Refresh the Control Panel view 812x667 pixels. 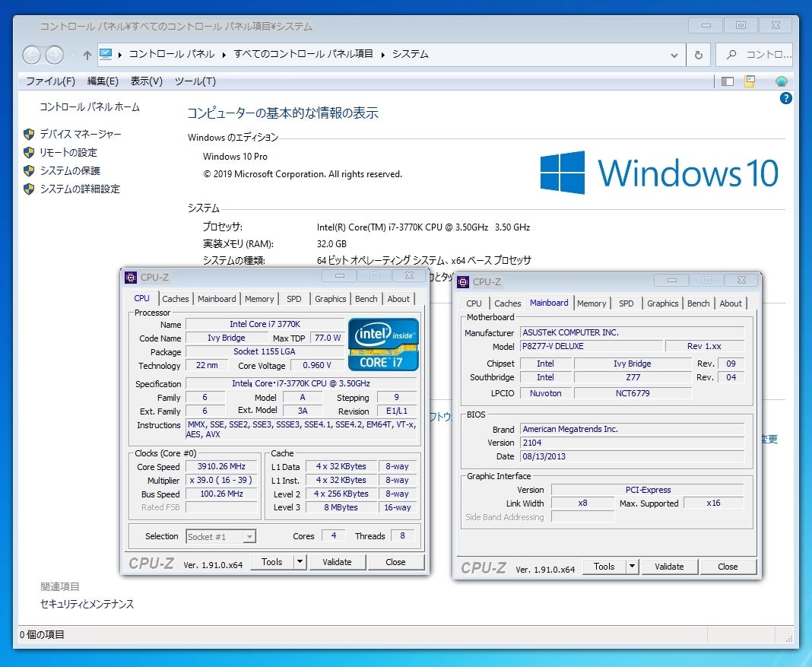click(x=699, y=55)
